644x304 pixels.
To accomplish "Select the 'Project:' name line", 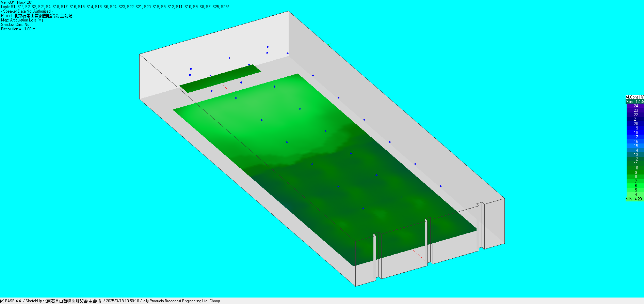I will click(37, 16).
